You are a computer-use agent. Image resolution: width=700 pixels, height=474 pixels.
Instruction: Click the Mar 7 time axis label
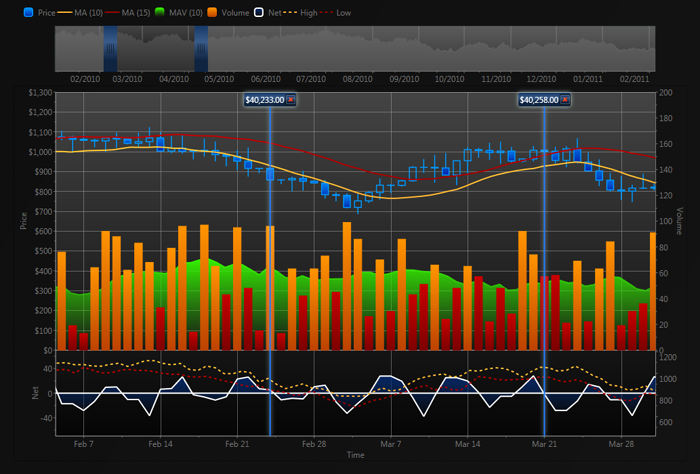[391, 444]
